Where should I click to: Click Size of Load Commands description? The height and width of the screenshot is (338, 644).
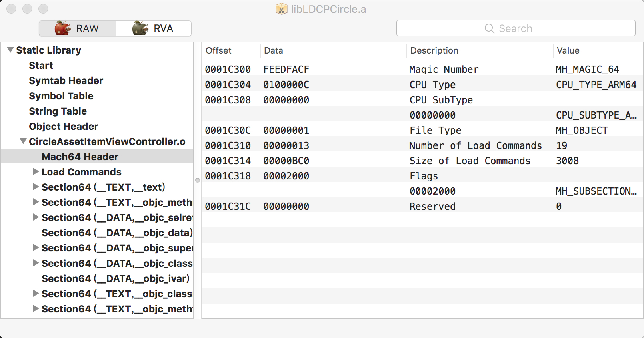pyautogui.click(x=470, y=161)
